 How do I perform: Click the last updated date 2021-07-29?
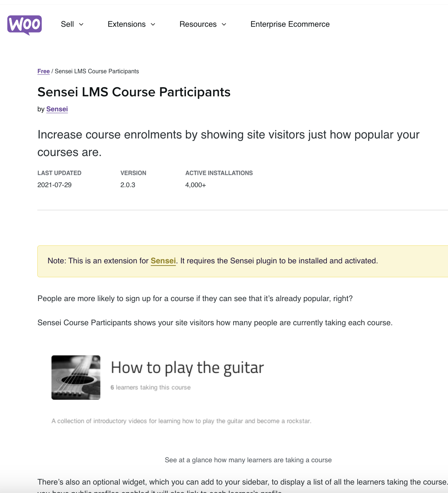(x=54, y=185)
